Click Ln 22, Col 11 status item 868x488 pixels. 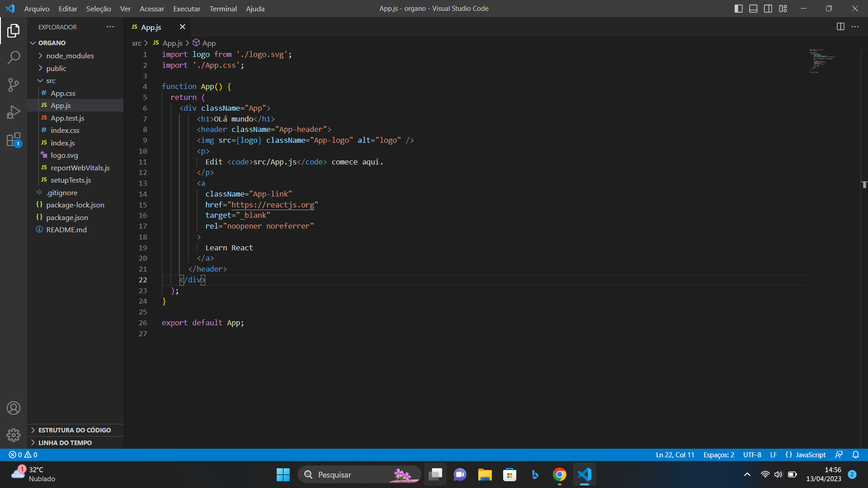point(675,455)
